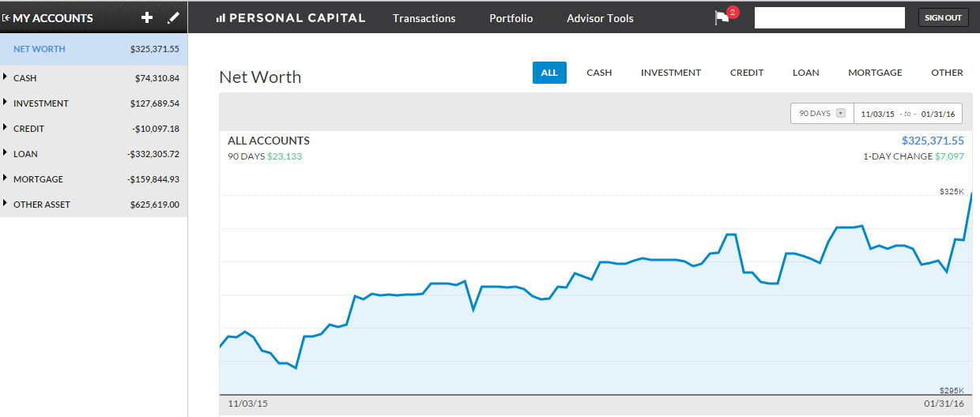
Task: Expand the Loan account group
Action: 6,153
